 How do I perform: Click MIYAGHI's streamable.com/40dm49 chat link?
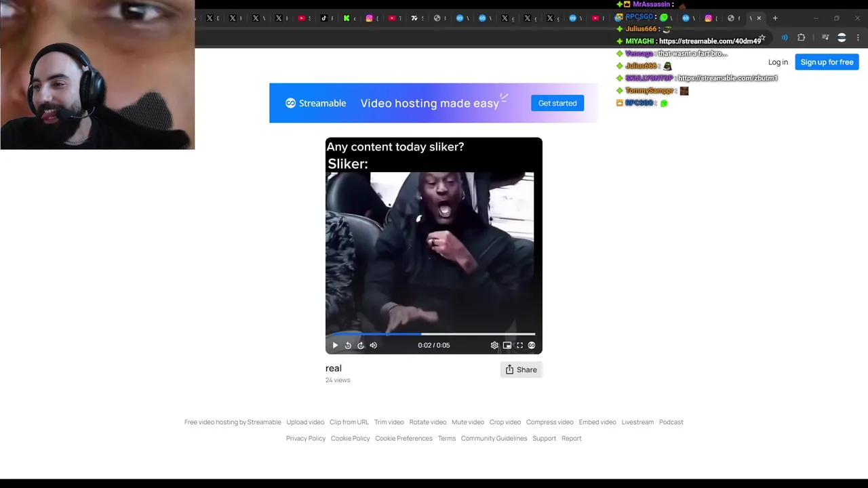[x=710, y=41]
